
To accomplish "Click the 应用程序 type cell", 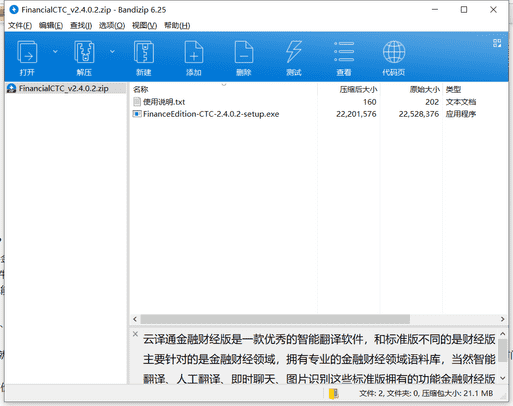I will pos(461,114).
